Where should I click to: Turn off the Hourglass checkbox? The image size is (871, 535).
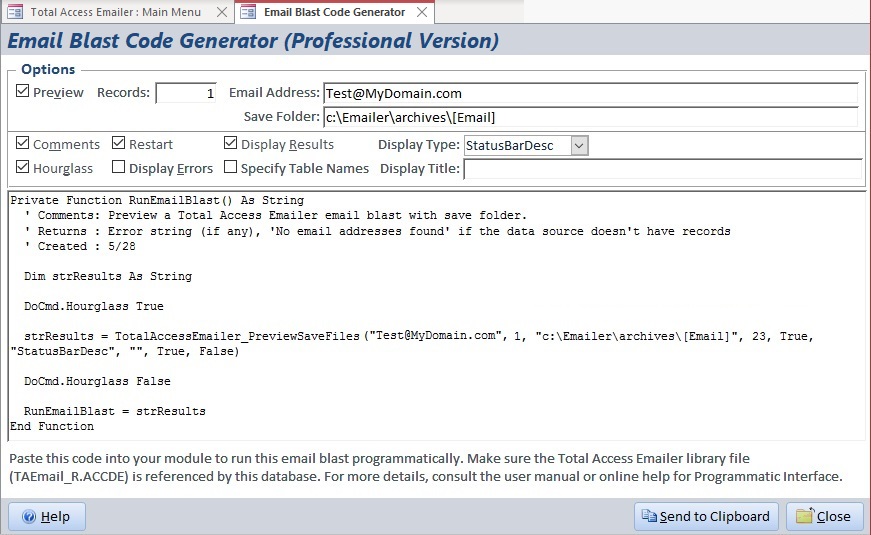[x=23, y=168]
